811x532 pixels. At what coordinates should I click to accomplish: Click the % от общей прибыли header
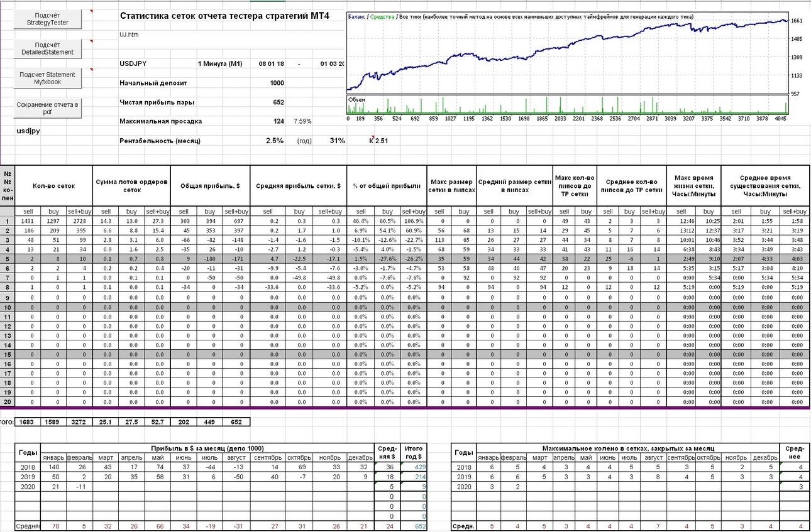click(x=386, y=186)
